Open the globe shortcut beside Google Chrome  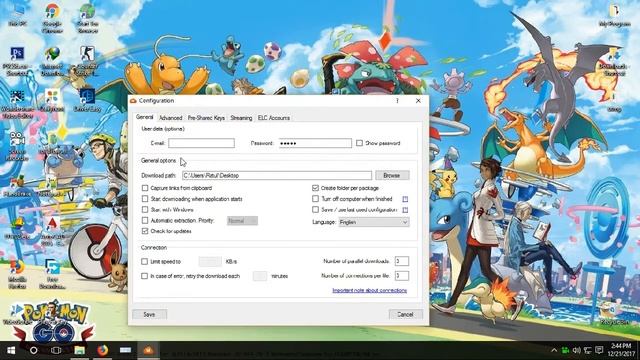tap(87, 18)
